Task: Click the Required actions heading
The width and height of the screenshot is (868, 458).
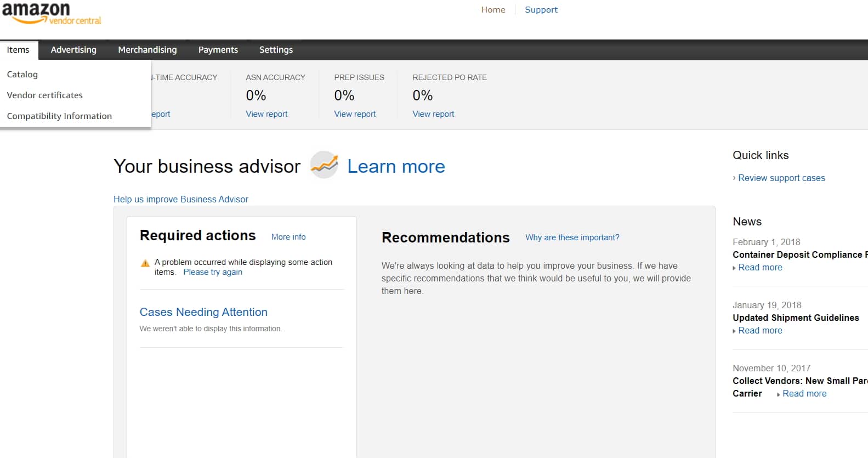Action: click(197, 235)
